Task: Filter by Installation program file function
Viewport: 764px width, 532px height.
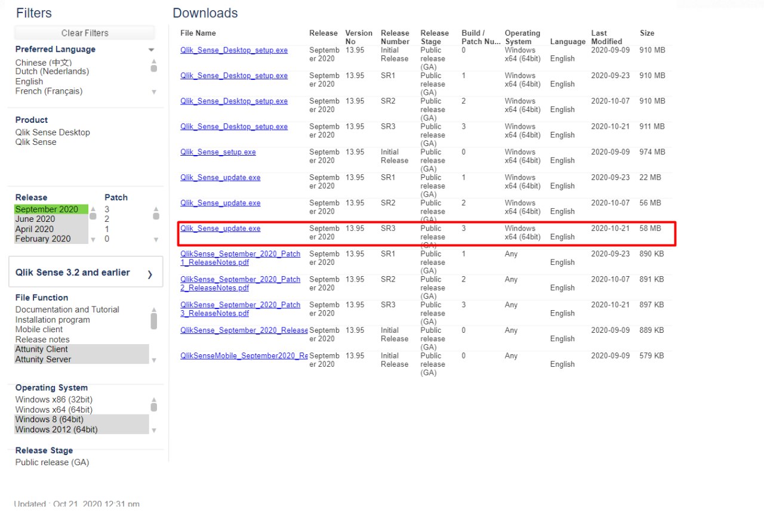Action: (53, 320)
